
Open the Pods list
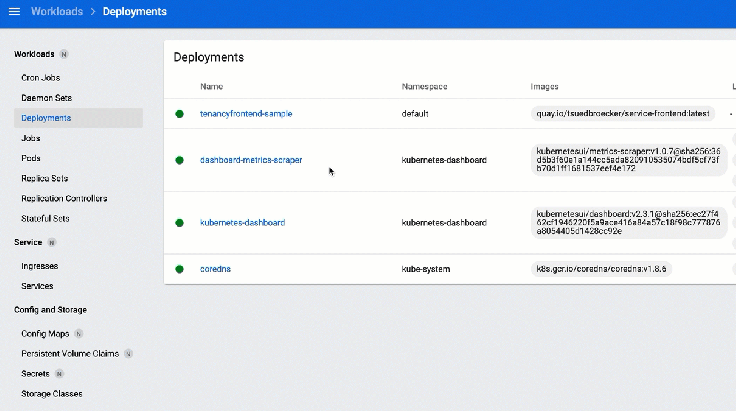(x=31, y=158)
